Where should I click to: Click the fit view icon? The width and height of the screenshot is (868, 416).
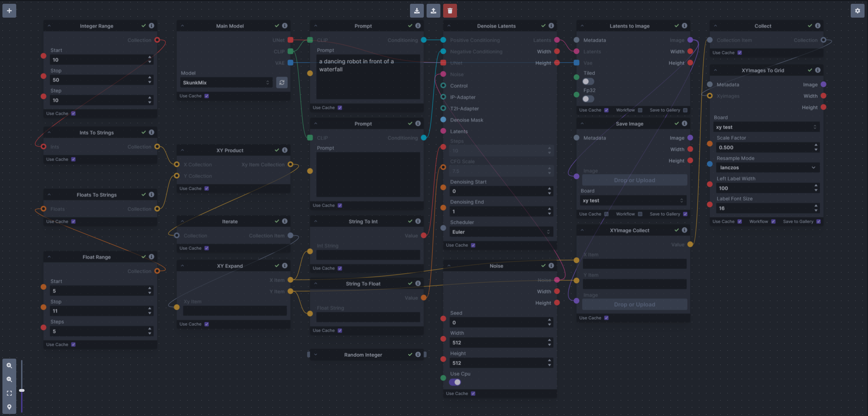pos(9,393)
